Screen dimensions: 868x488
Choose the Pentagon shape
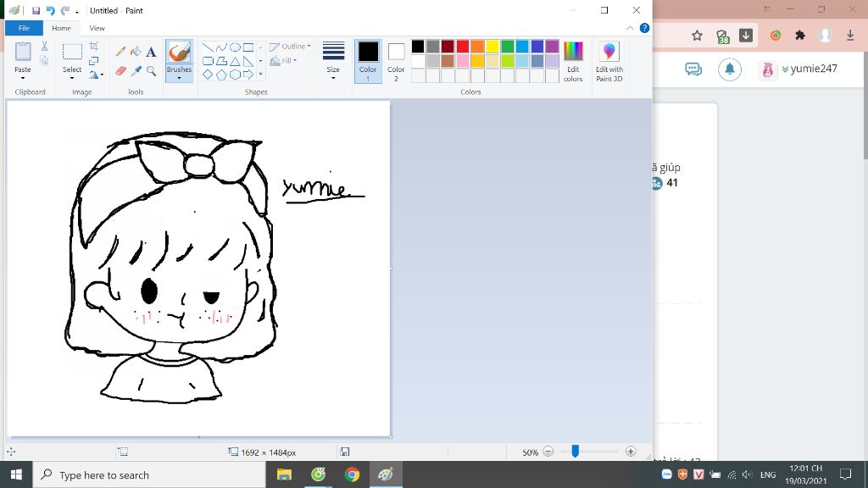click(x=221, y=75)
